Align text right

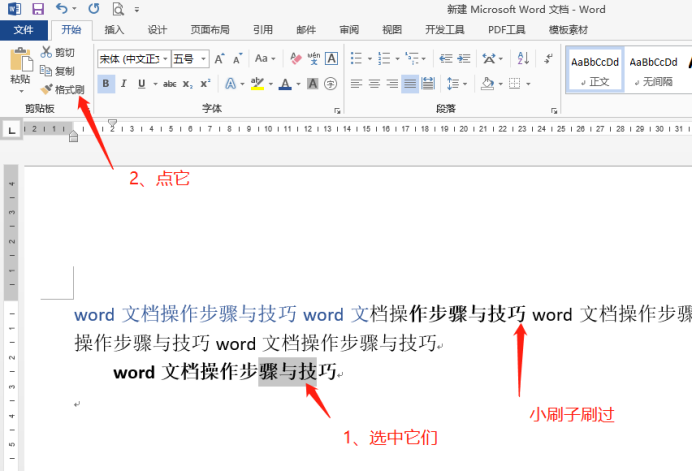[x=392, y=84]
